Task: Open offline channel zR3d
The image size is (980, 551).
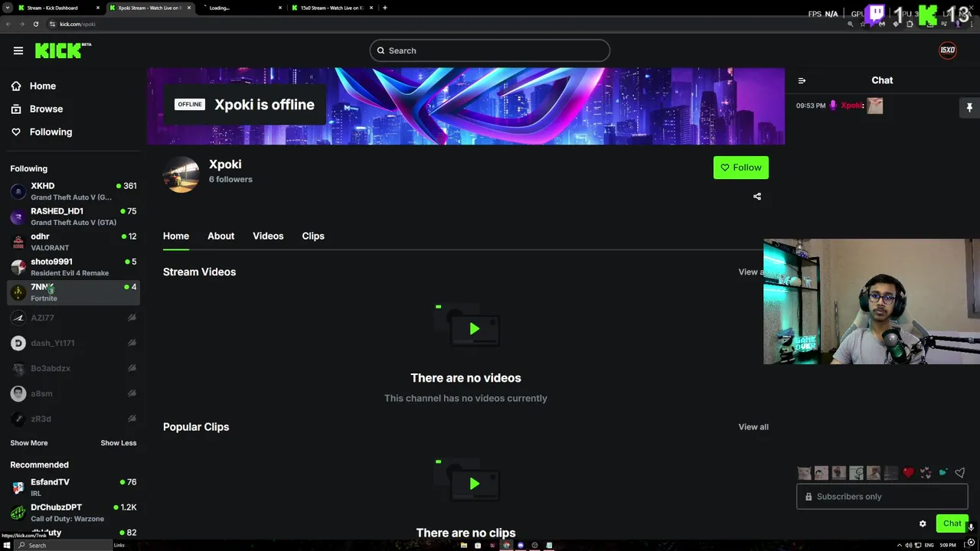Action: 73,419
